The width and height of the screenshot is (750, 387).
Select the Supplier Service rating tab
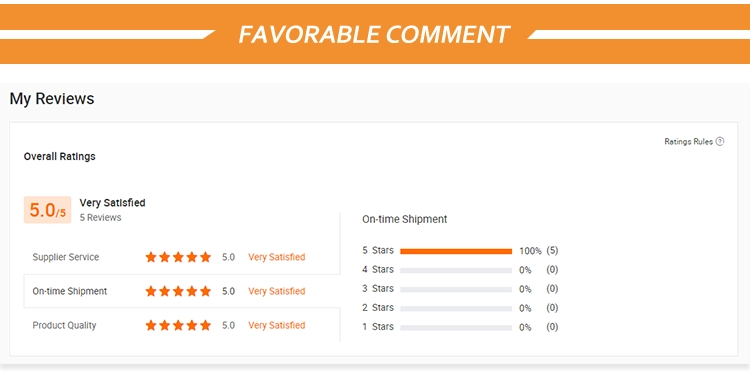click(x=182, y=257)
